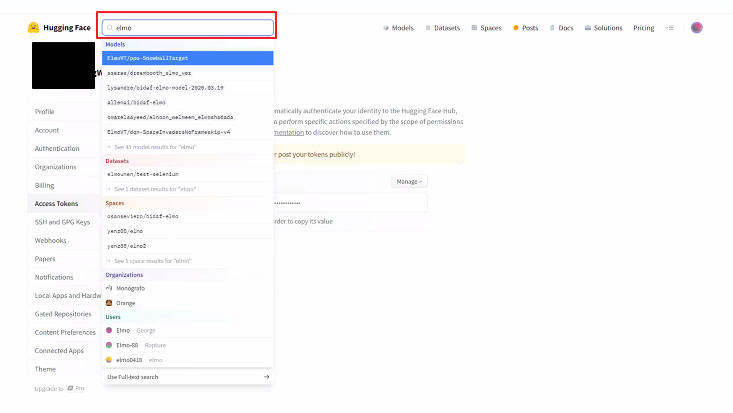Click in the elmo search field
The width and height of the screenshot is (733, 413).
[188, 28]
